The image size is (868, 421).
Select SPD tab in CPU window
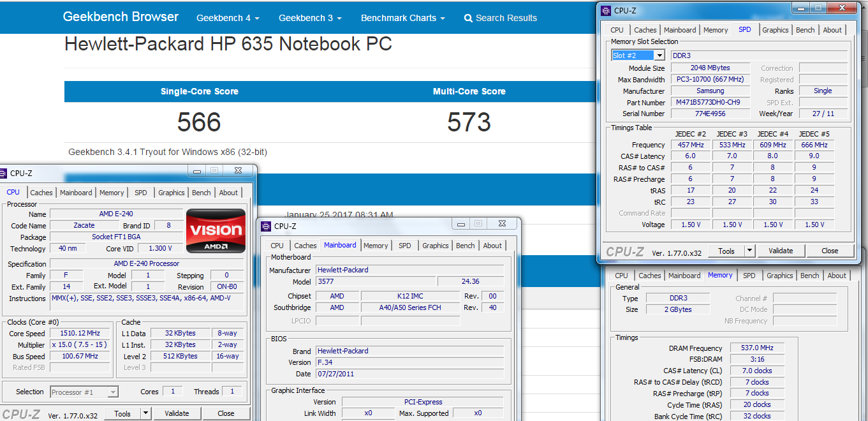[x=141, y=193]
